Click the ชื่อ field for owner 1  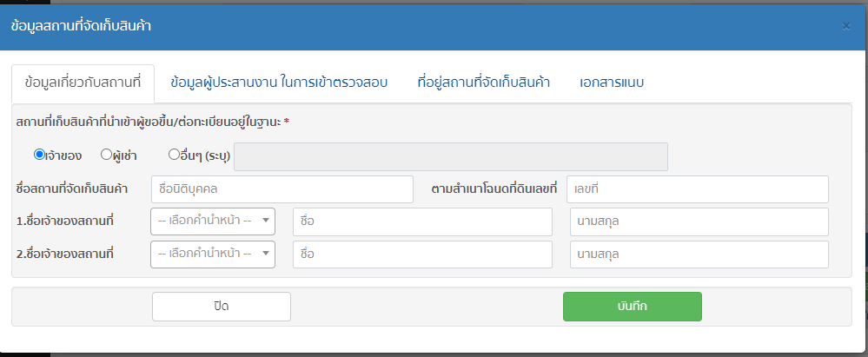[422, 222]
